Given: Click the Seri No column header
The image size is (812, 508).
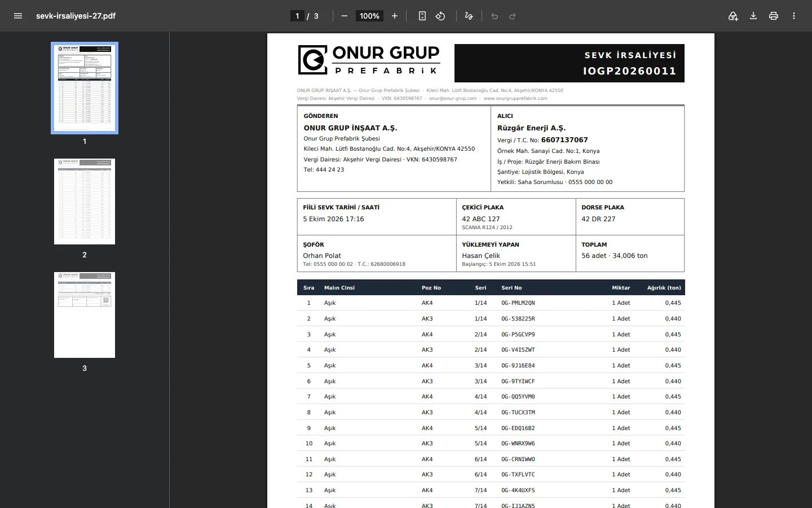Looking at the screenshot, I should click(x=511, y=288).
